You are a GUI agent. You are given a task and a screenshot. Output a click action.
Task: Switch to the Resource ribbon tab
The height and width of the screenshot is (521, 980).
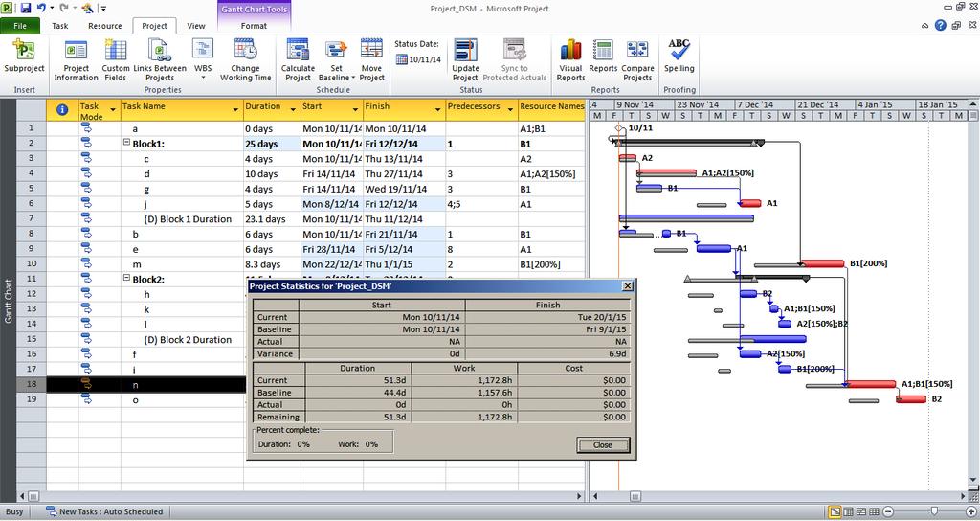(105, 26)
